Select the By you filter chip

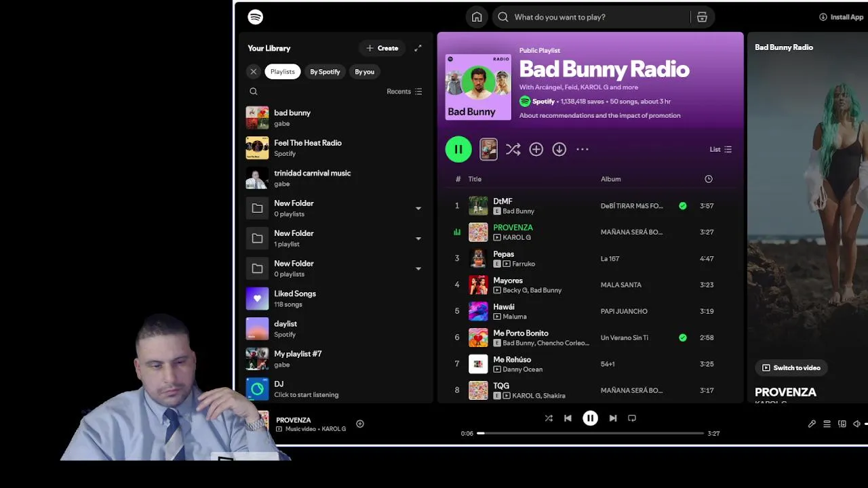(x=364, y=72)
